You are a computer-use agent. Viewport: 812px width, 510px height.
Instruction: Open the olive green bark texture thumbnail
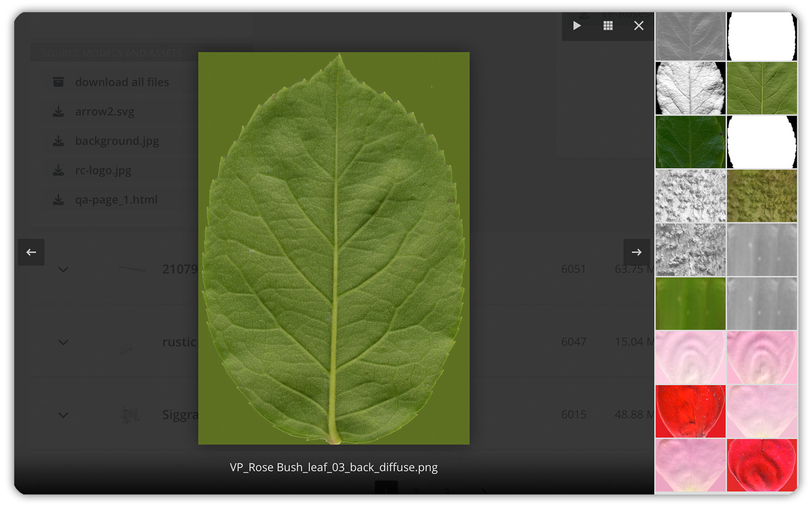[x=762, y=196]
